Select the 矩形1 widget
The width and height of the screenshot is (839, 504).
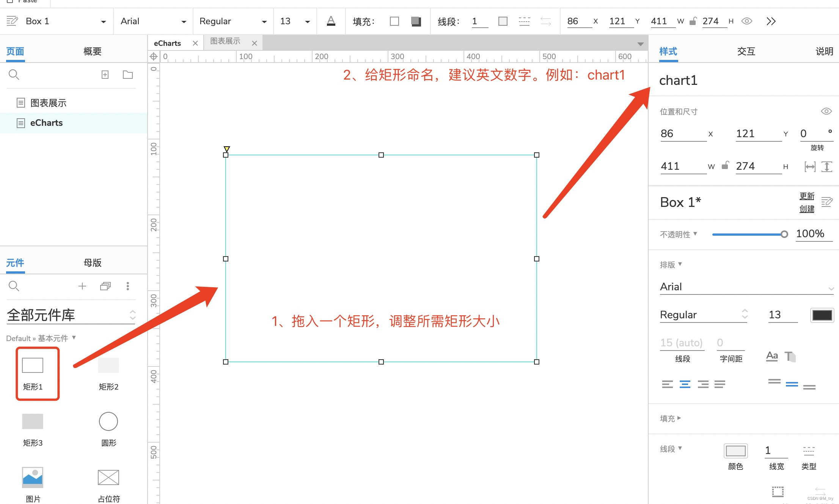[33, 374]
